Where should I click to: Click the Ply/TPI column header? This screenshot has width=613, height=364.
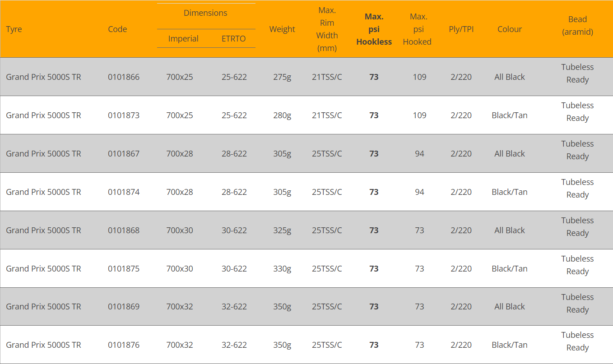coord(461,29)
